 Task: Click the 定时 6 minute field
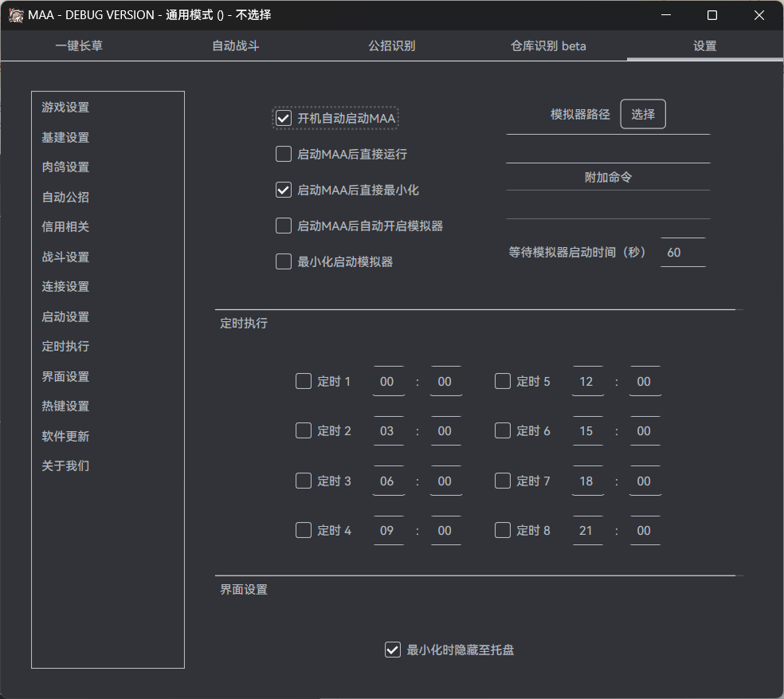pos(645,431)
